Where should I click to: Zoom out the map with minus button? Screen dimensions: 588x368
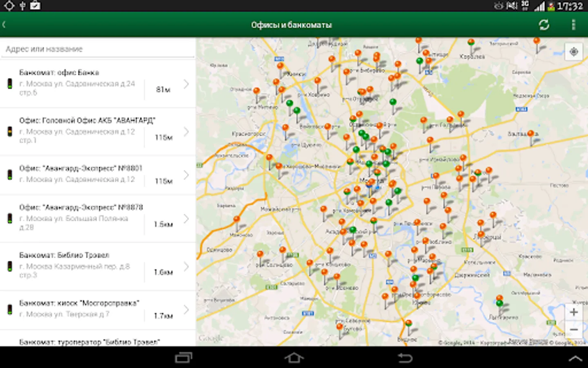click(x=574, y=330)
